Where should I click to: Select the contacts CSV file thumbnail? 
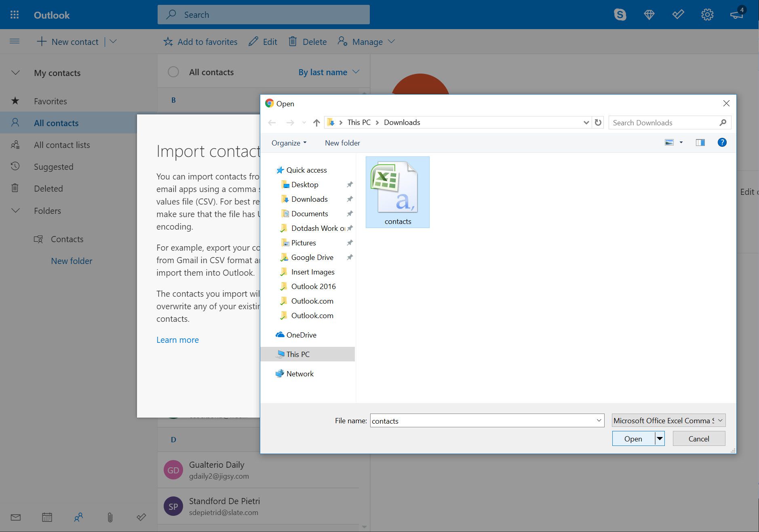pyautogui.click(x=397, y=192)
